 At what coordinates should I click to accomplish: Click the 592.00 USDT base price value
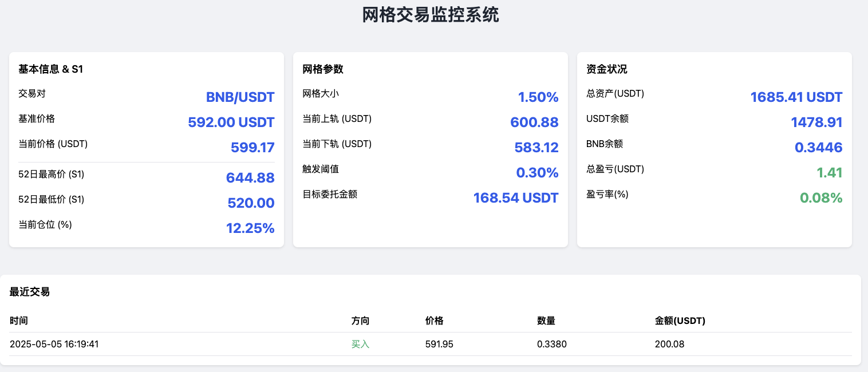[x=231, y=122]
